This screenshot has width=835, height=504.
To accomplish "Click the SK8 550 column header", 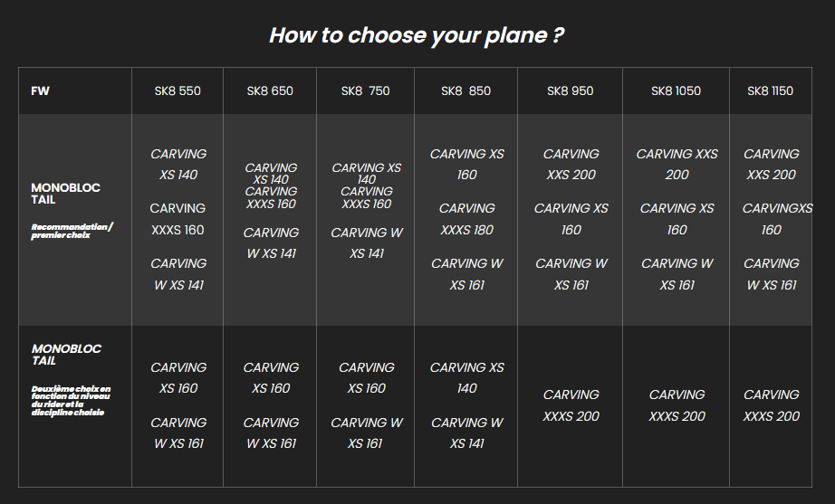I will [x=178, y=91].
